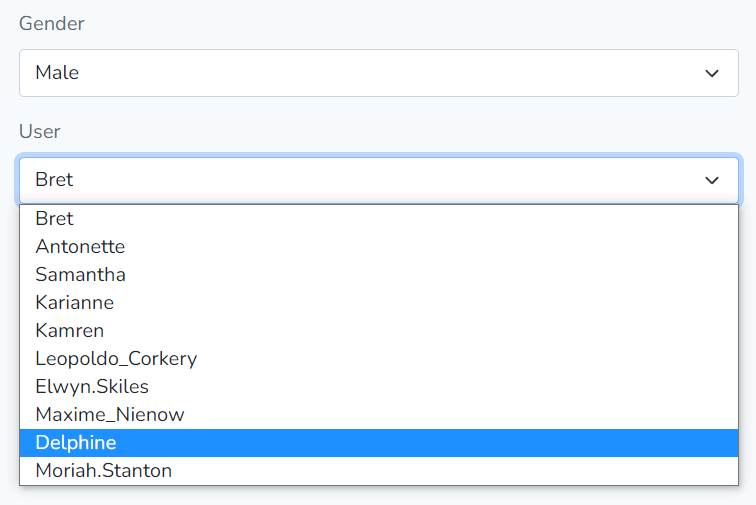Click the 'Bret' text in the User field
The height and width of the screenshot is (505, 756).
point(54,180)
